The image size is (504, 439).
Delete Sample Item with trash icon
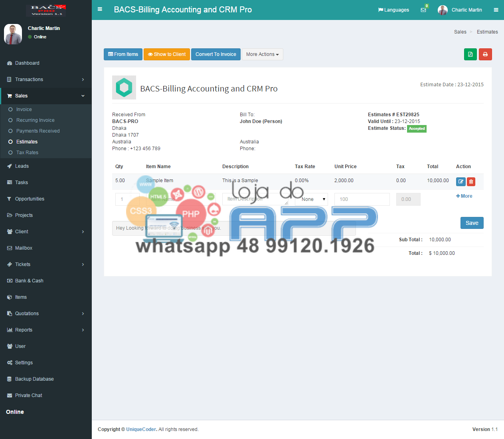click(x=471, y=182)
